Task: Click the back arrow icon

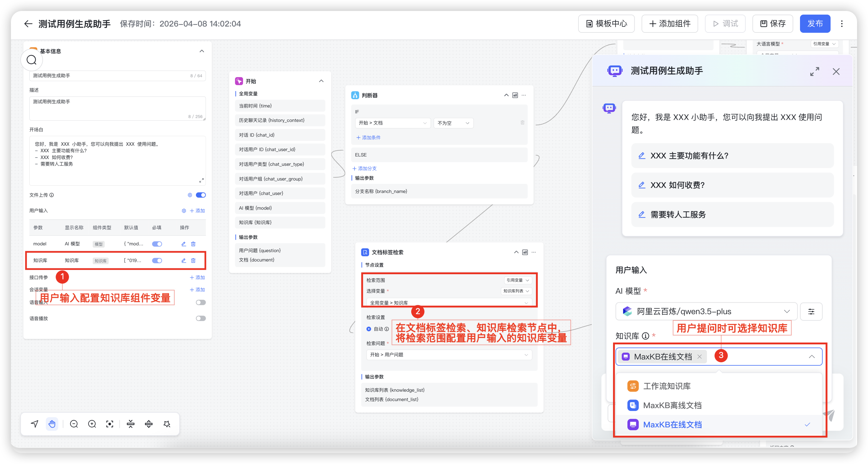Action: 28,24
